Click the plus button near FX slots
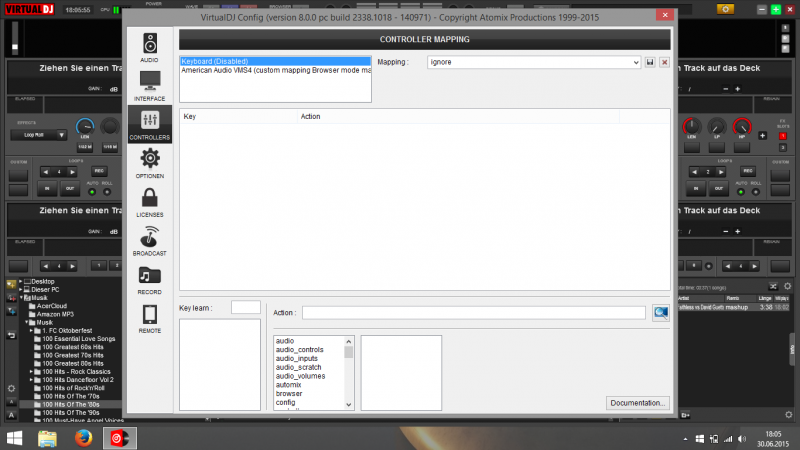The height and width of the screenshot is (450, 800). (762, 136)
